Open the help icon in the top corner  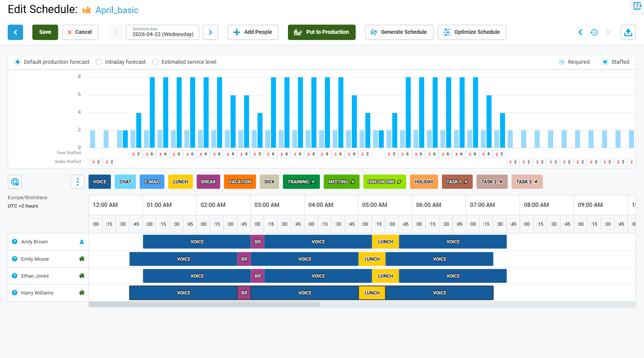637,6
